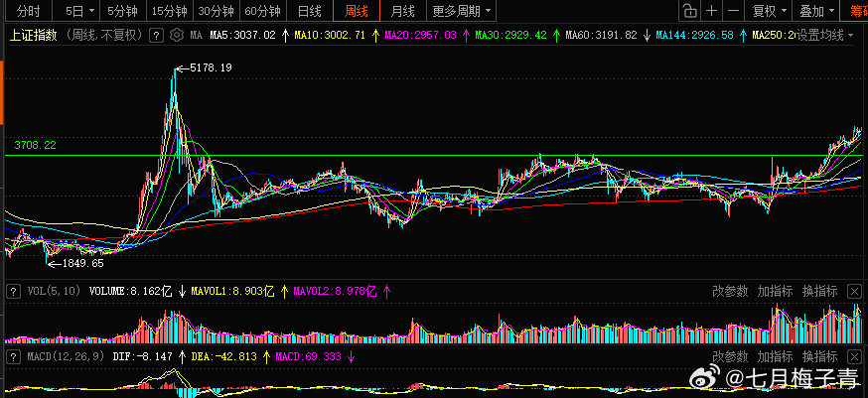Switch to the 分时 tab

coord(28,11)
